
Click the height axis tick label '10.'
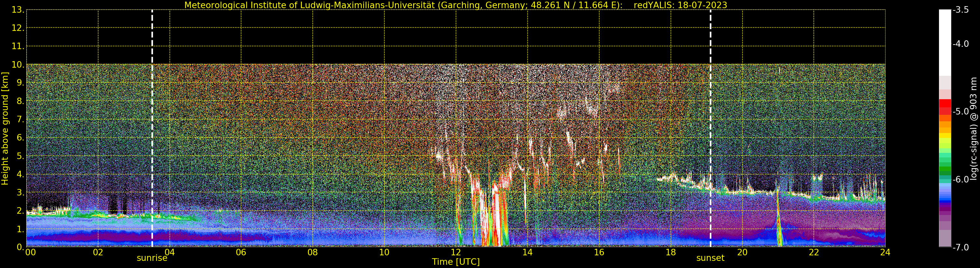point(18,65)
